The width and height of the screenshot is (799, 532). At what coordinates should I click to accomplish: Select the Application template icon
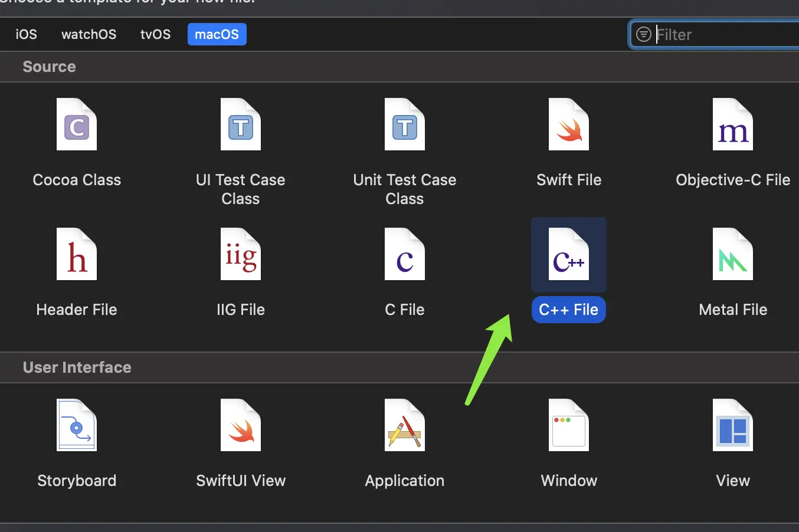tap(405, 425)
